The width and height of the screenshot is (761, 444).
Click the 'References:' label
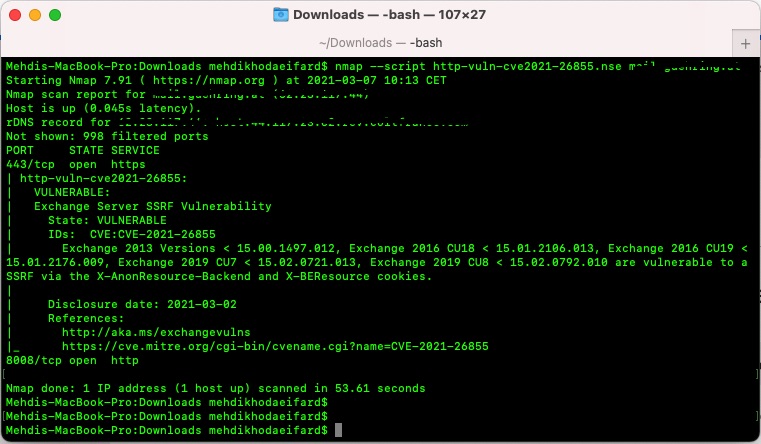tap(86, 318)
